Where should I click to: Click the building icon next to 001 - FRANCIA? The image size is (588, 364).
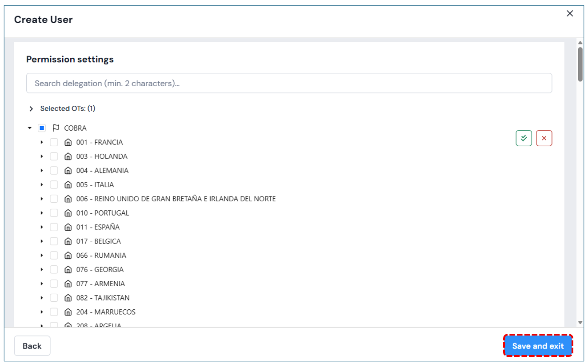[68, 142]
